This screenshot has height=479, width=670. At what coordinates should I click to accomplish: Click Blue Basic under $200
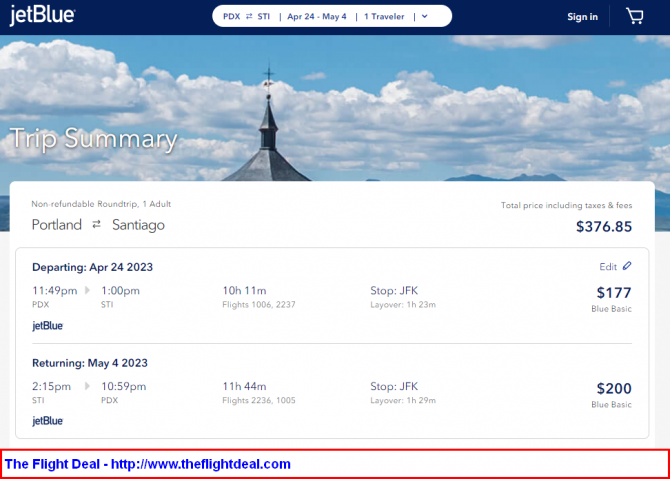pos(611,405)
